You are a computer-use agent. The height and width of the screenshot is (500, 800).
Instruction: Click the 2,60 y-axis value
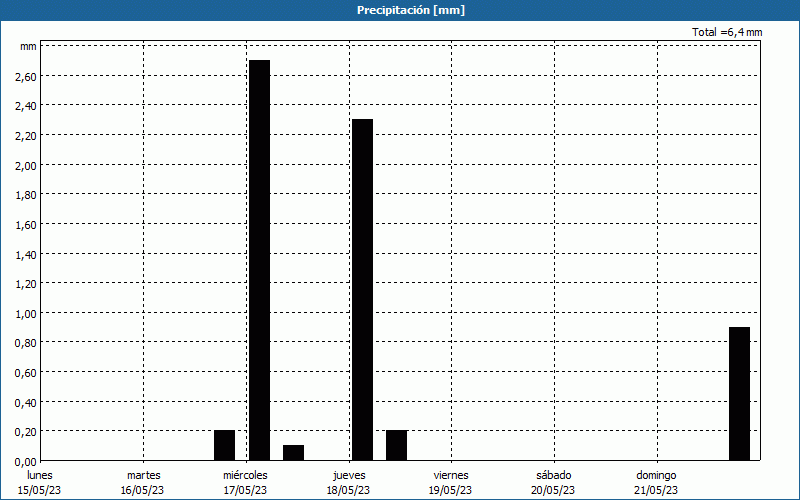27,77
